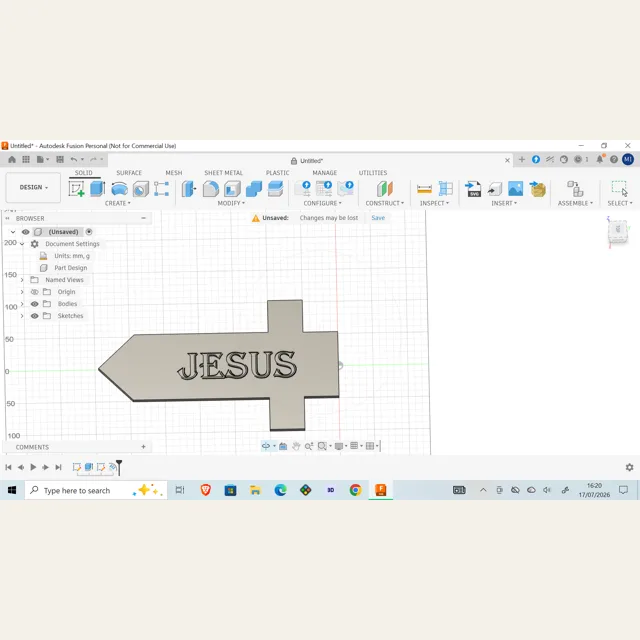Image resolution: width=640 pixels, height=640 pixels.
Task: Play the timeline
Action: (x=33, y=467)
